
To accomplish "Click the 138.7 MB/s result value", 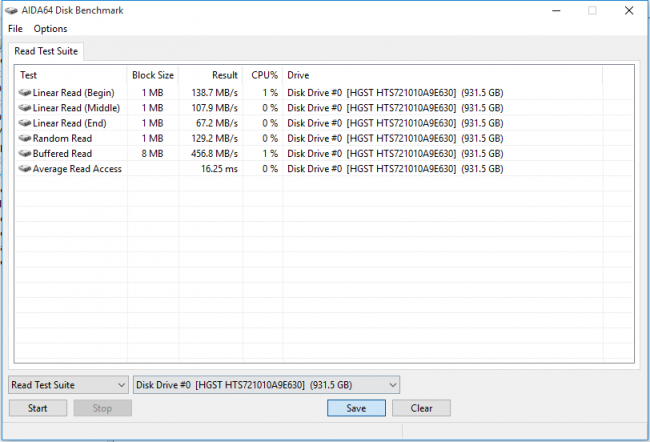I will [x=214, y=93].
